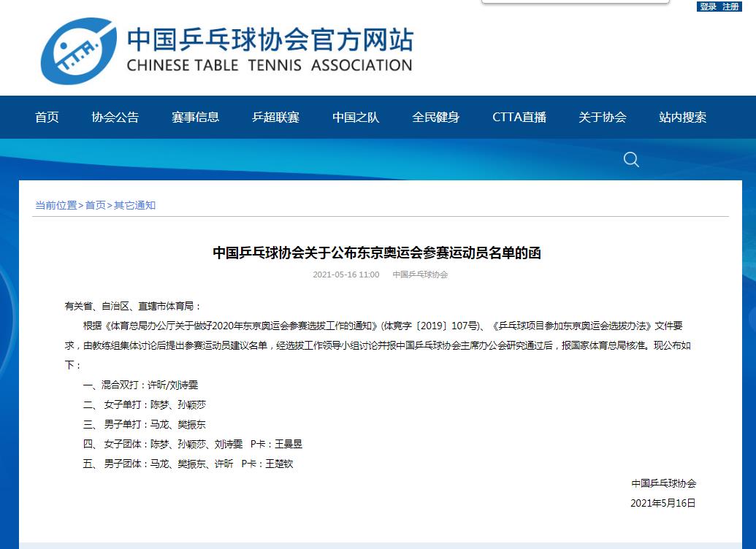The width and height of the screenshot is (756, 549).
Task: Select 站内搜索 in the navigation bar
Action: [683, 117]
